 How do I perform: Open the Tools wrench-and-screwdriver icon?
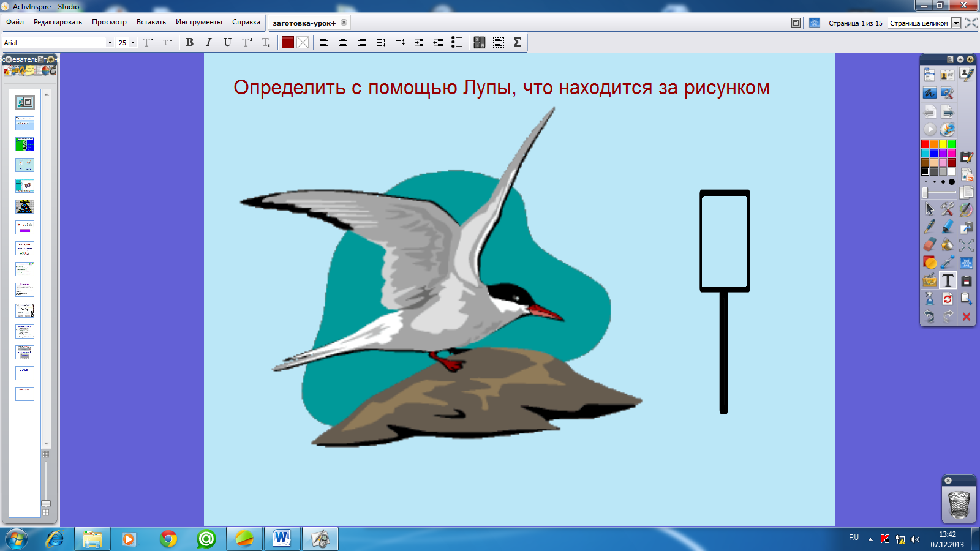(x=948, y=209)
